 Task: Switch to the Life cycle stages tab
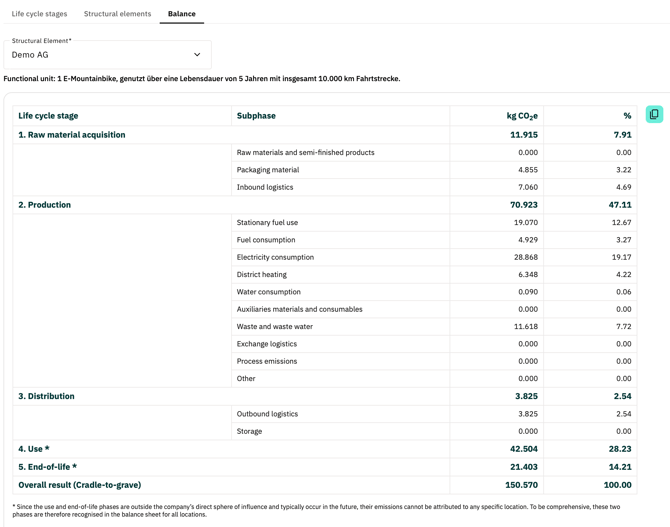(x=40, y=14)
